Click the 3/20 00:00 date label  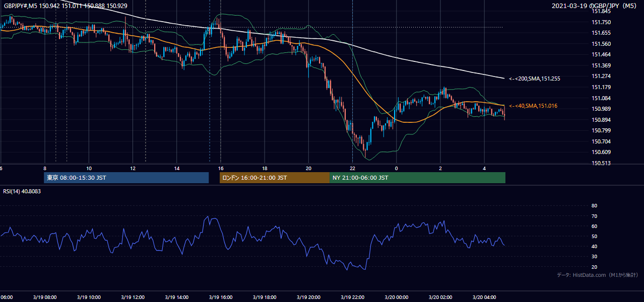(397, 297)
